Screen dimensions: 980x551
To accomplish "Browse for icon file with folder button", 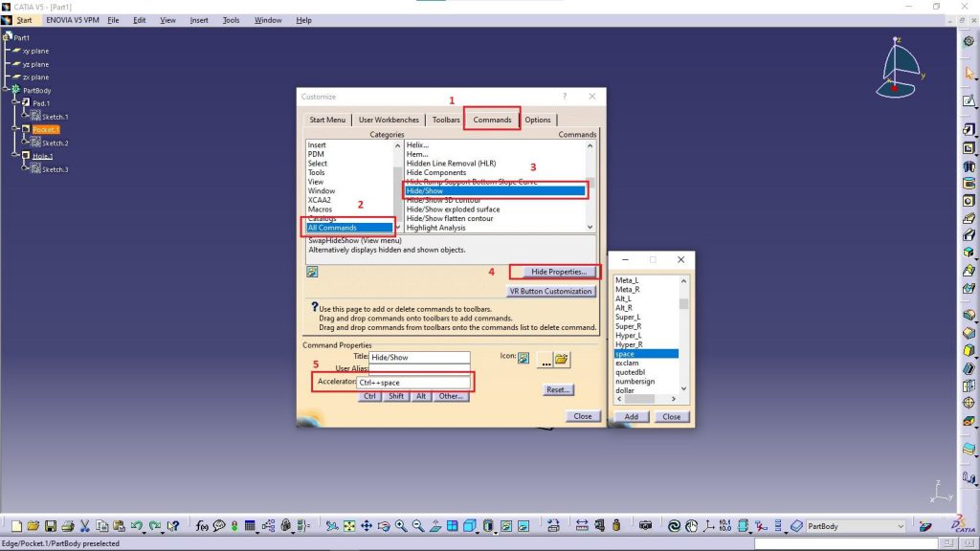I will [561, 360].
